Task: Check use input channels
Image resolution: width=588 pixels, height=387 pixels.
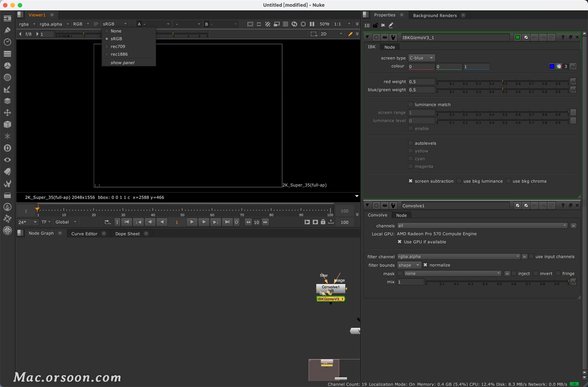Action: [x=531, y=257]
